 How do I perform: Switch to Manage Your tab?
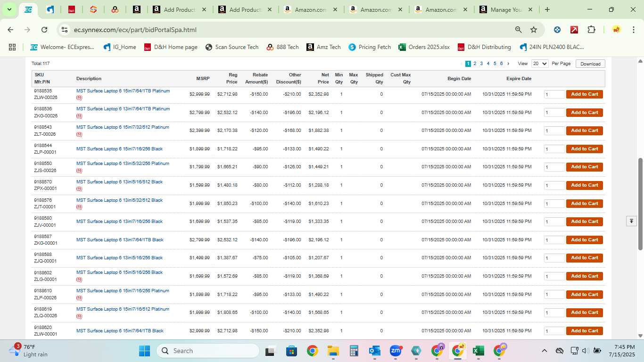506,9
